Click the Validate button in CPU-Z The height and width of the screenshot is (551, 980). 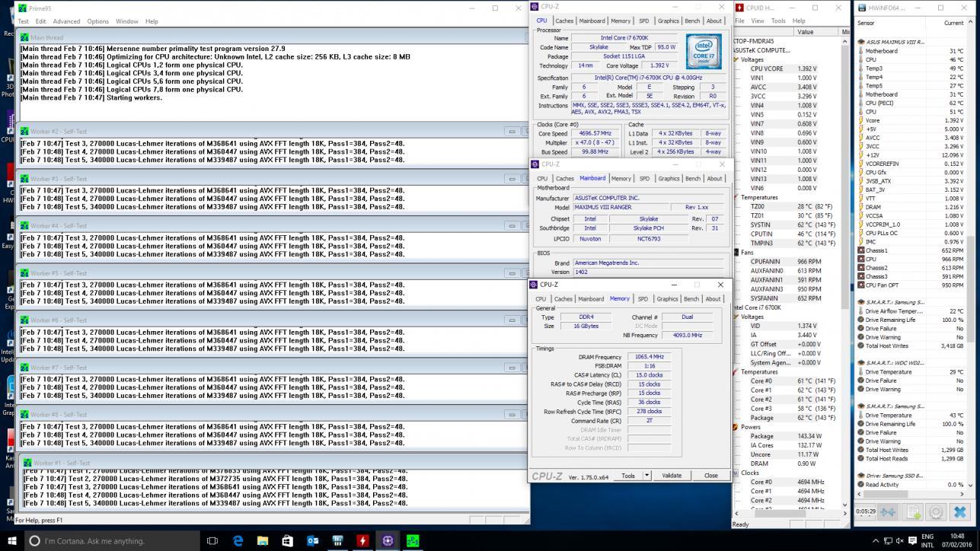pyautogui.click(x=672, y=476)
